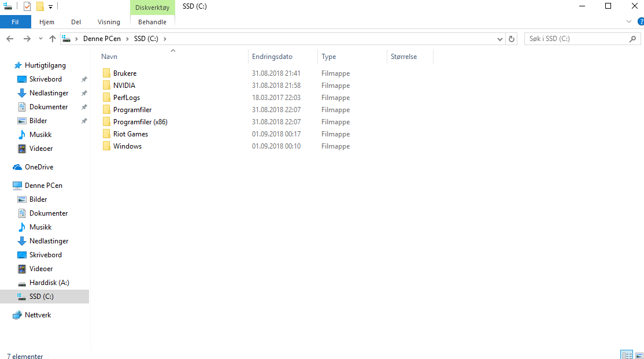Select Denne PCen in the navigation pane

tap(43, 185)
